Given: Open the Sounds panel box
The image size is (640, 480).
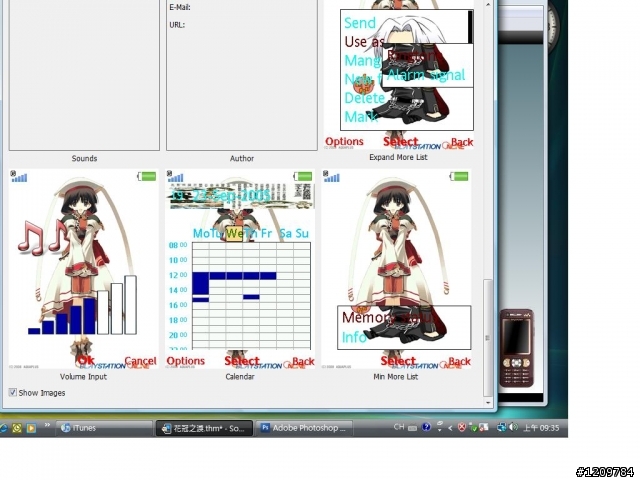Looking at the screenshot, I should (84, 75).
